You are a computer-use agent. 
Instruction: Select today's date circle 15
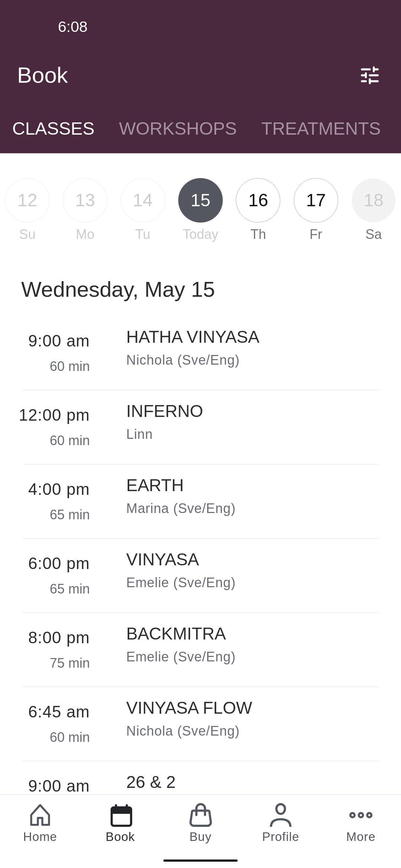pyautogui.click(x=200, y=200)
